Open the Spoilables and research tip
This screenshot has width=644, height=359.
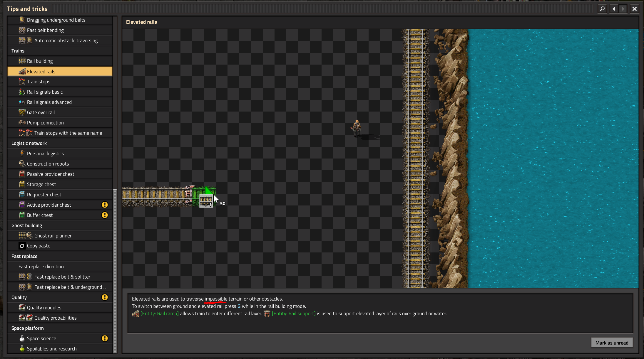click(52, 349)
